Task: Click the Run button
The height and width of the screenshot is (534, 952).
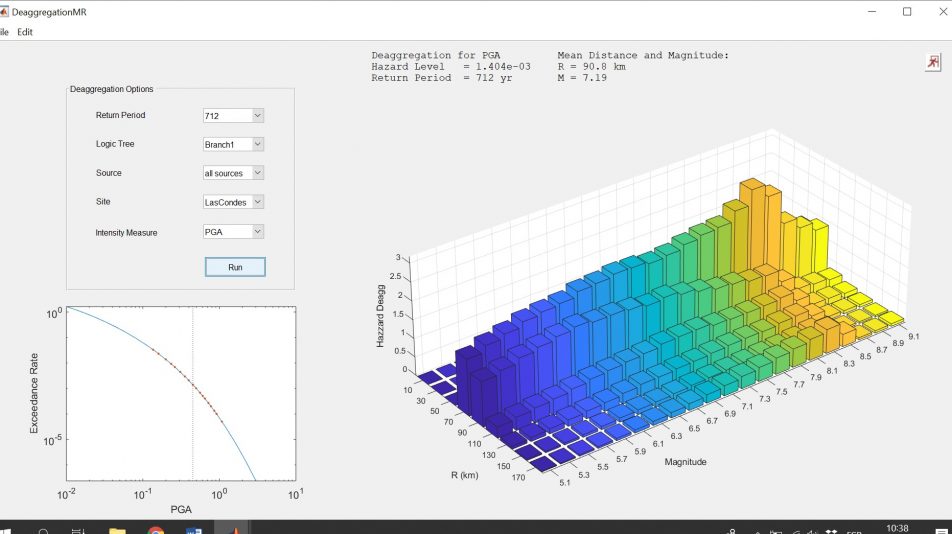Action: tap(235, 267)
